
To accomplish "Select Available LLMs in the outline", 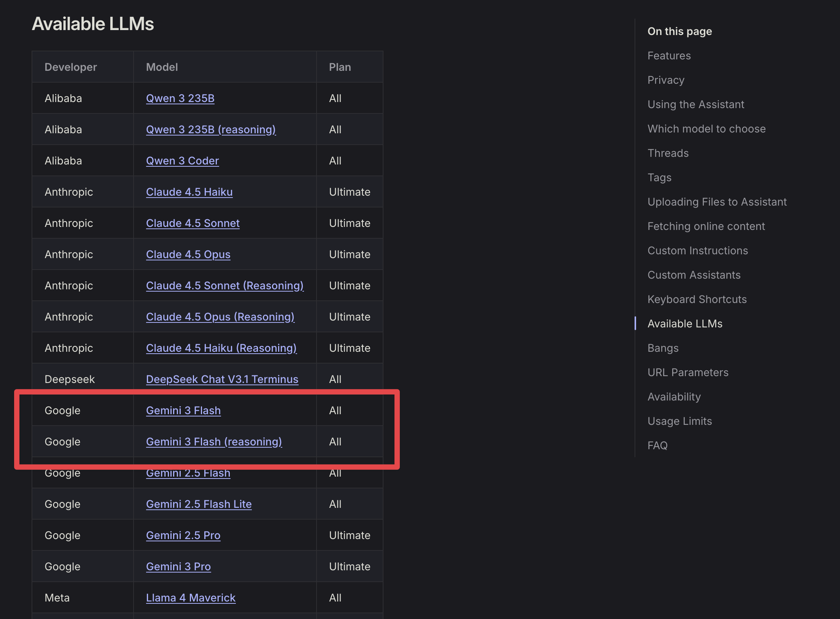I will (685, 324).
